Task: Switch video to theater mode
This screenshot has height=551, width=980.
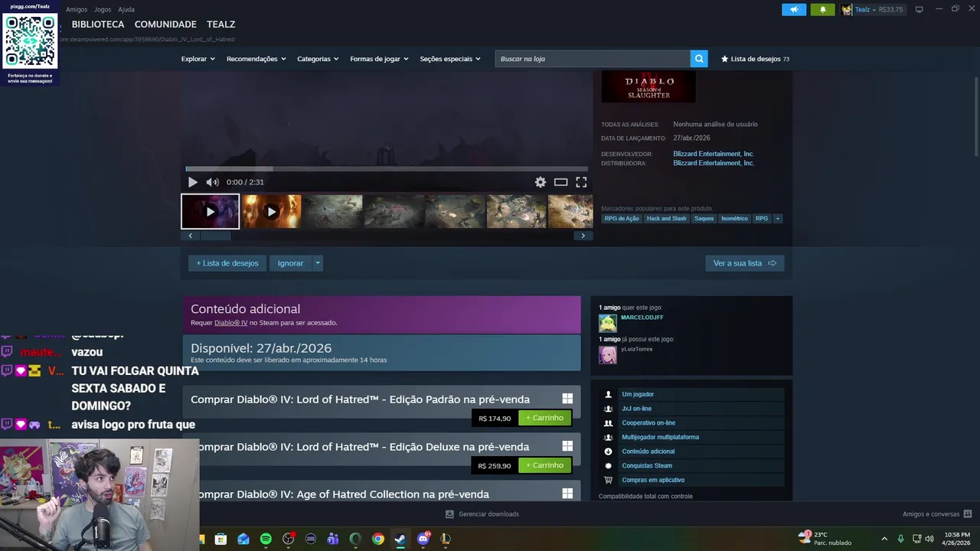Action: click(560, 182)
